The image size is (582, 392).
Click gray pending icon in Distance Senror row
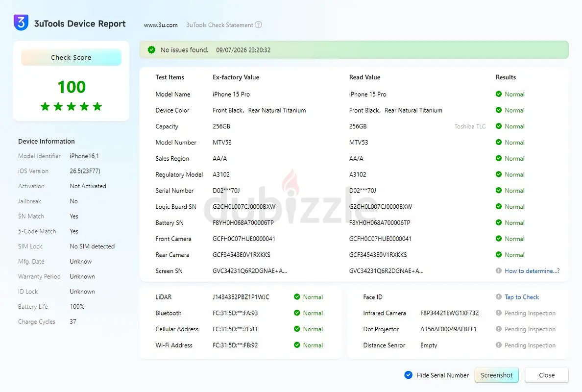(499, 345)
